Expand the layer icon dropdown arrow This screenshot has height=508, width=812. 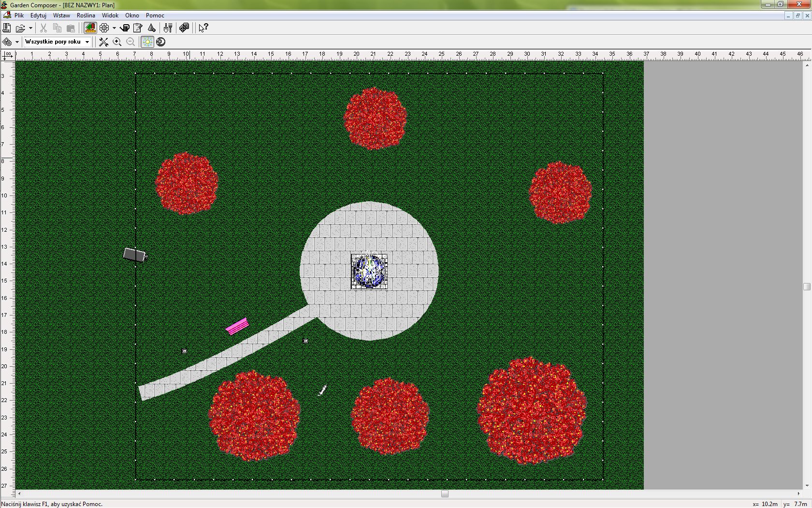[17, 42]
